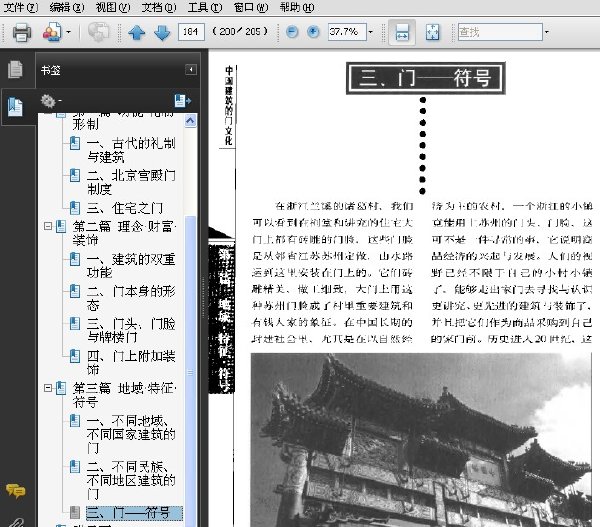Select bookmark 三、住宅之门
The height and width of the screenshot is (527, 600).
tap(125, 208)
